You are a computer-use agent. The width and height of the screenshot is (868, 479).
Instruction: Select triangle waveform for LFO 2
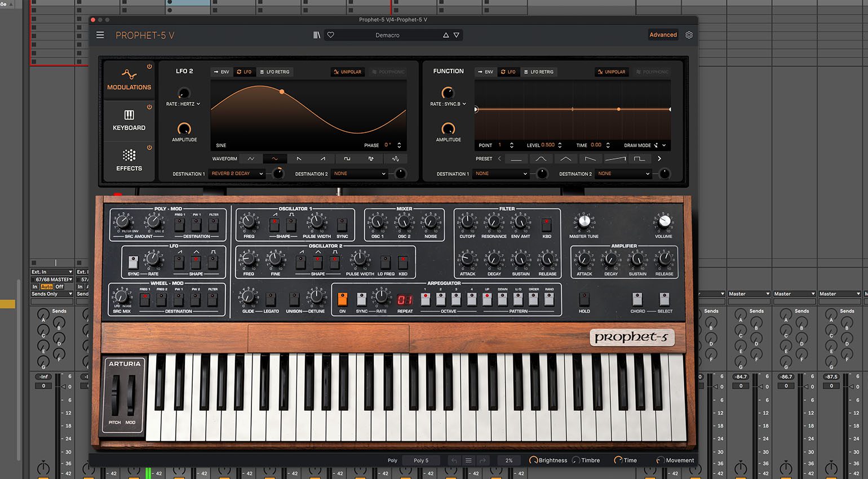[251, 159]
